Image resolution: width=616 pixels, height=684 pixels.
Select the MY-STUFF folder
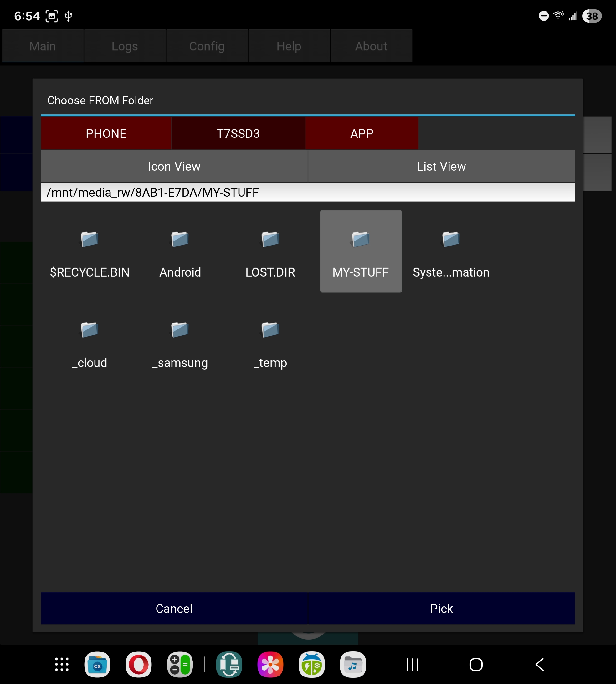pos(361,251)
